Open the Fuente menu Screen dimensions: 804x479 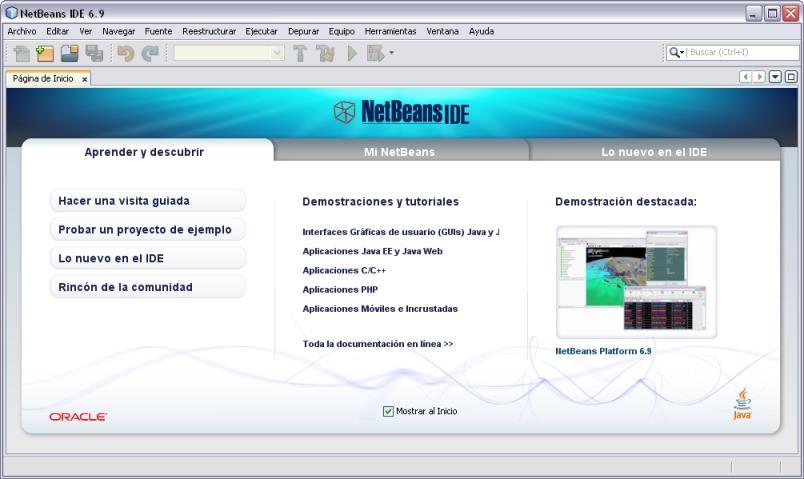(158, 31)
